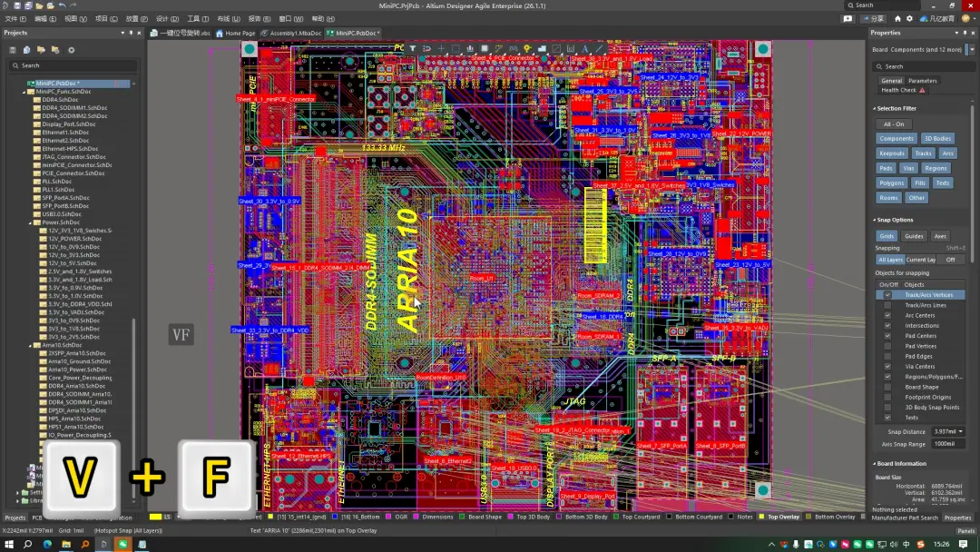Open Windows Start menu on taskbar

click(x=9, y=545)
